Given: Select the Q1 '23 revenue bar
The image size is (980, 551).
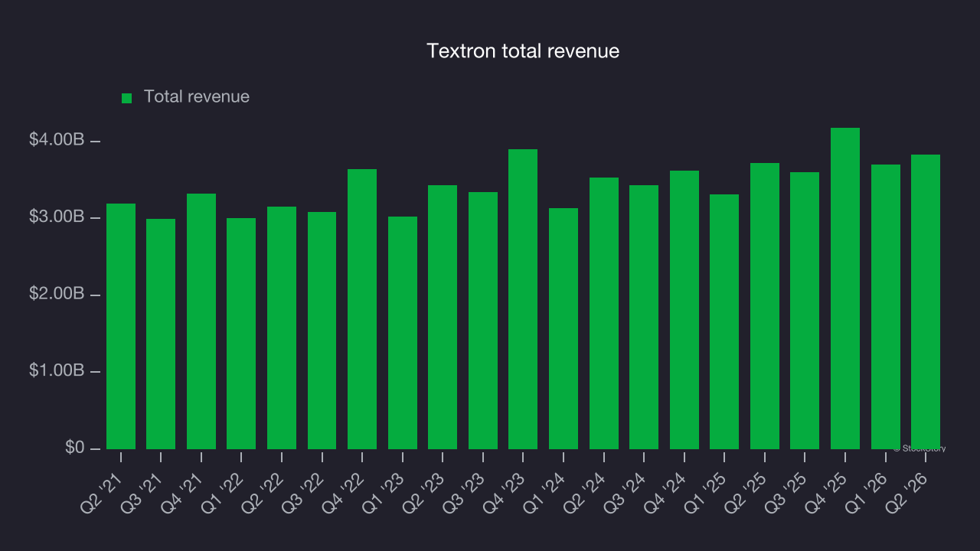Looking at the screenshot, I should tap(403, 333).
